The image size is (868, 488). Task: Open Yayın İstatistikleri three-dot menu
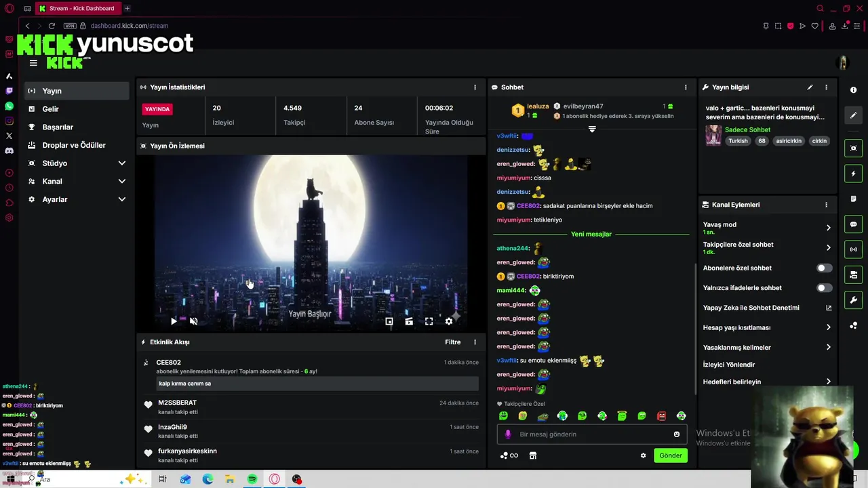[x=475, y=87]
